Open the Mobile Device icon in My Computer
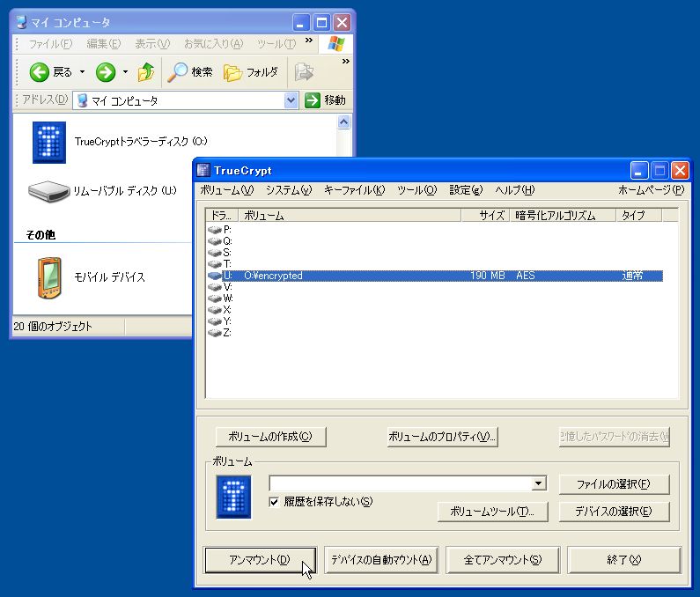This screenshot has width=700, height=597. pyautogui.click(x=49, y=277)
